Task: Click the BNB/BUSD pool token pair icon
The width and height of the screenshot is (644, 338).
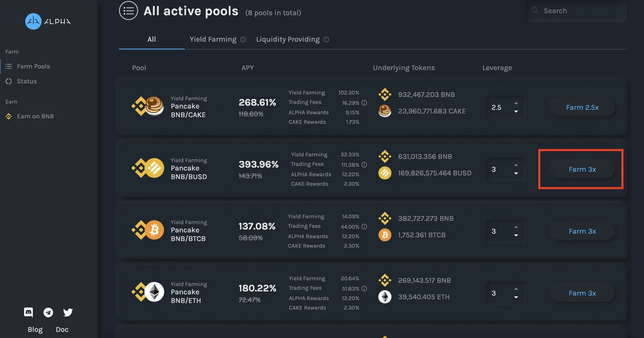Action: (148, 168)
